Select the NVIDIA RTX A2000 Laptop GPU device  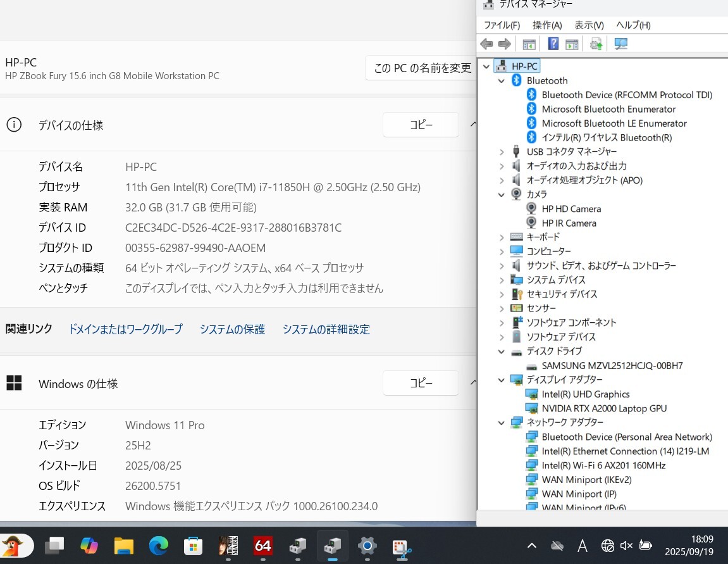[603, 408]
